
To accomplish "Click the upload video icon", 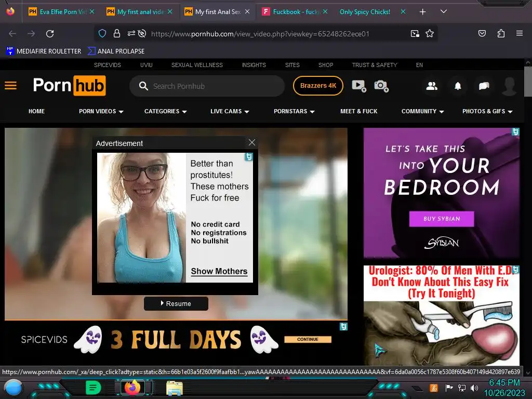I will point(359,86).
